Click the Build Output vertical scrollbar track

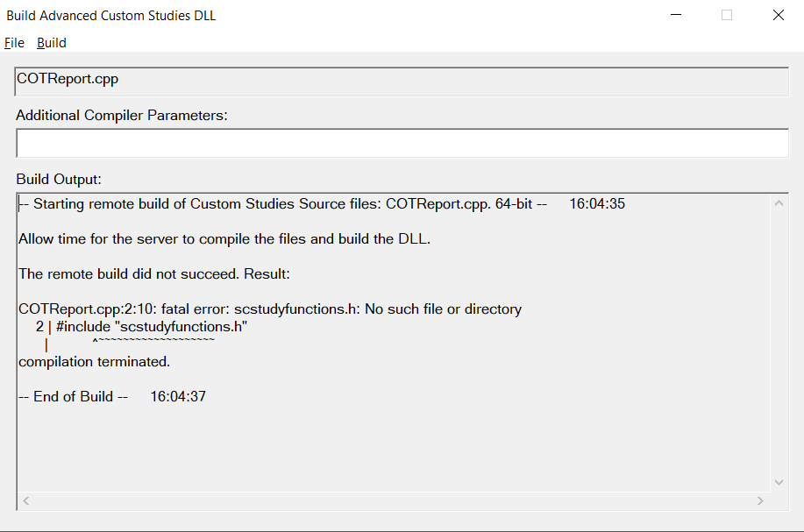pos(779,342)
